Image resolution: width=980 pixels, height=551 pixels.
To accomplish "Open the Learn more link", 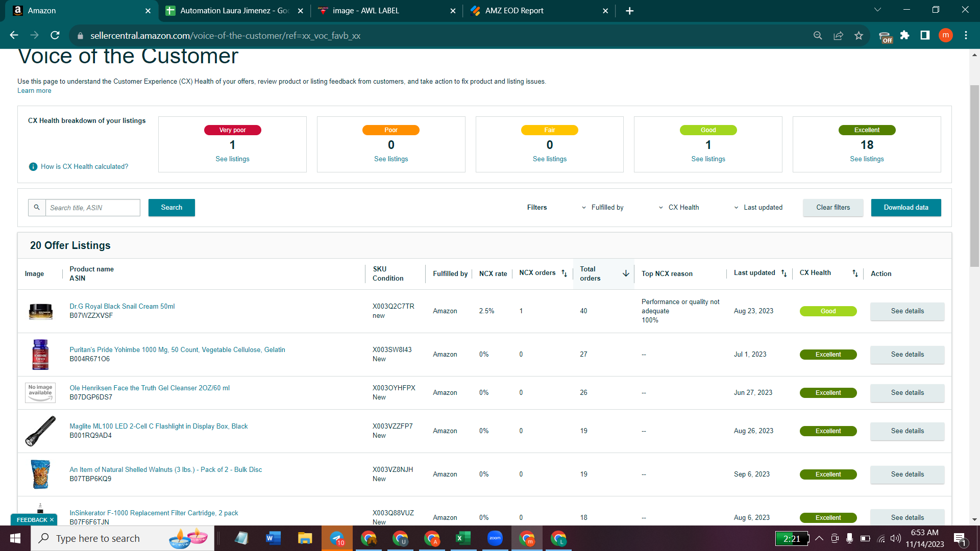I will (34, 91).
